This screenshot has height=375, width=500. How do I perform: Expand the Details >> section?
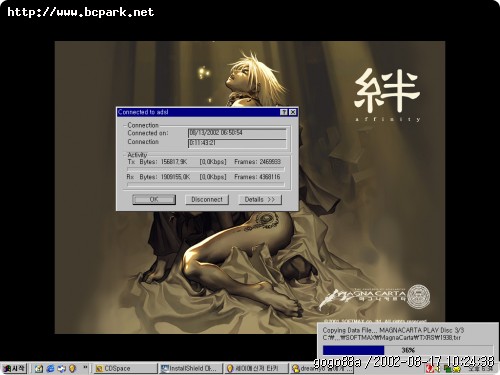(x=260, y=199)
